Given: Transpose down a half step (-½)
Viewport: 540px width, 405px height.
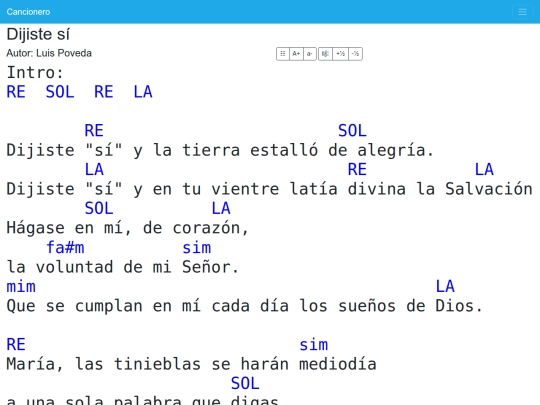Looking at the screenshot, I should coord(355,54).
